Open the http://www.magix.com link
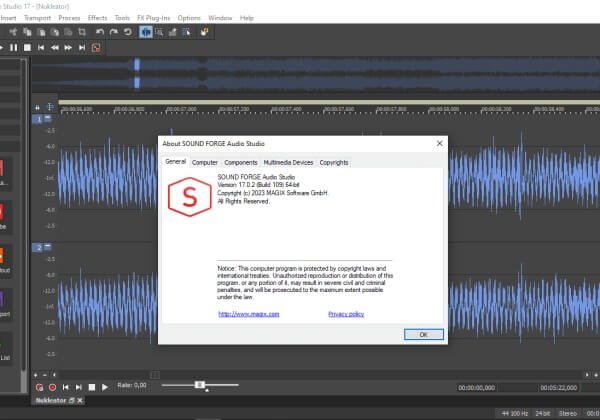 coord(249,314)
